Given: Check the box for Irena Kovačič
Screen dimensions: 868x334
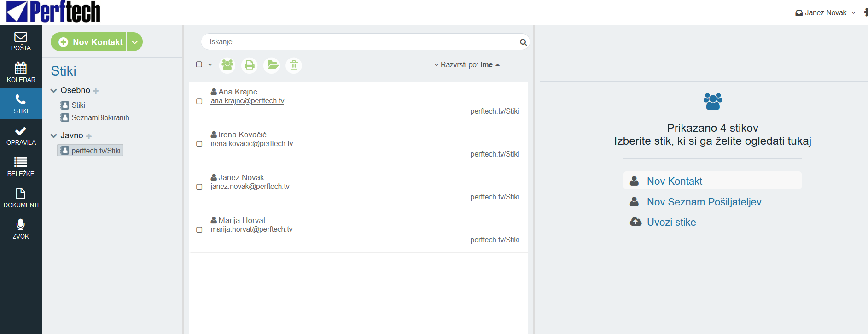Looking at the screenshot, I should pyautogui.click(x=199, y=144).
